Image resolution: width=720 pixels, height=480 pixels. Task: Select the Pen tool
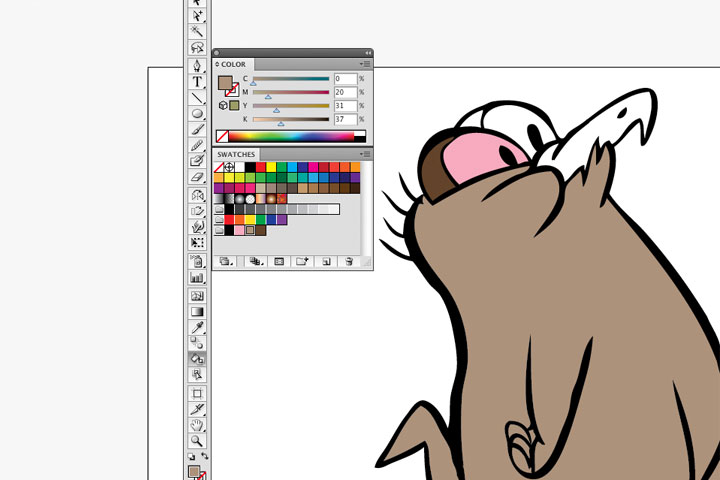[x=197, y=66]
